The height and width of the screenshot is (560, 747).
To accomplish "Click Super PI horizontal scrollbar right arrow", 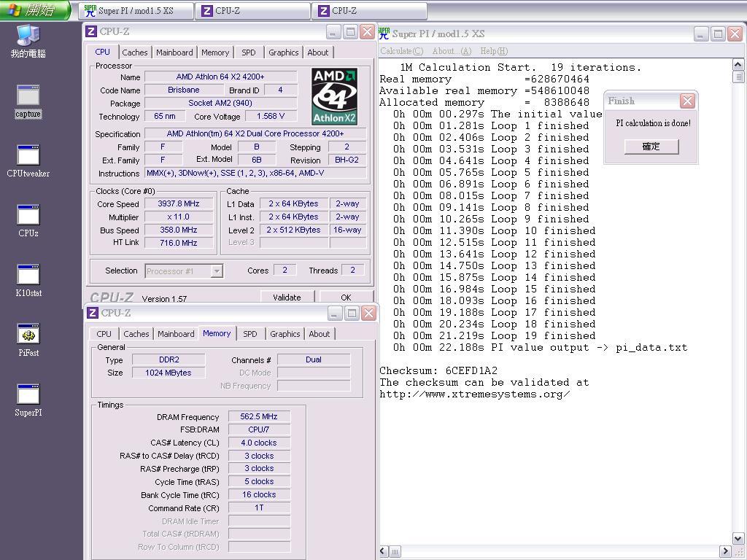I will (x=725, y=551).
